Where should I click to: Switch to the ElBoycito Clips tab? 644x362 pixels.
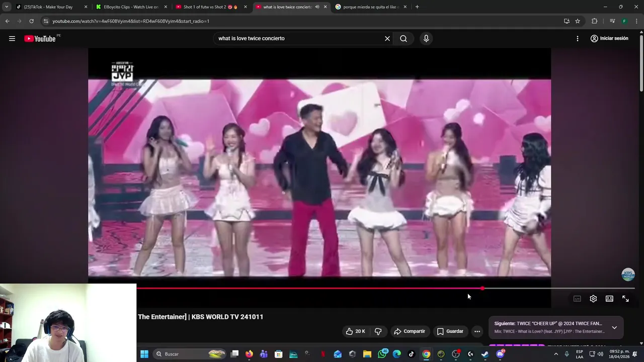click(131, 7)
